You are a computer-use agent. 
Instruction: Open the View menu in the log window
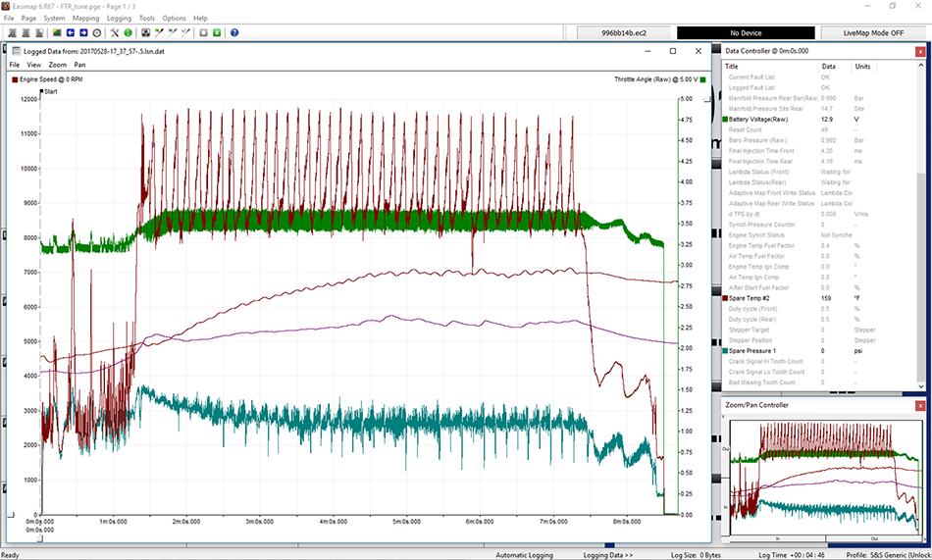coord(33,65)
